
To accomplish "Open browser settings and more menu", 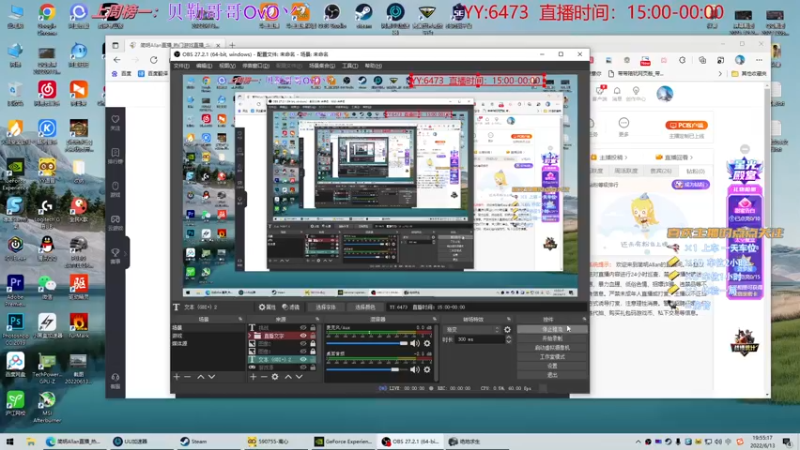I will tap(759, 60).
